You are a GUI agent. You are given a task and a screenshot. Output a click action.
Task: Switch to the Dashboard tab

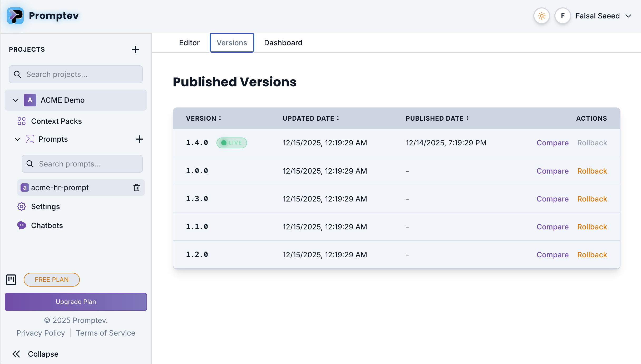tap(283, 43)
